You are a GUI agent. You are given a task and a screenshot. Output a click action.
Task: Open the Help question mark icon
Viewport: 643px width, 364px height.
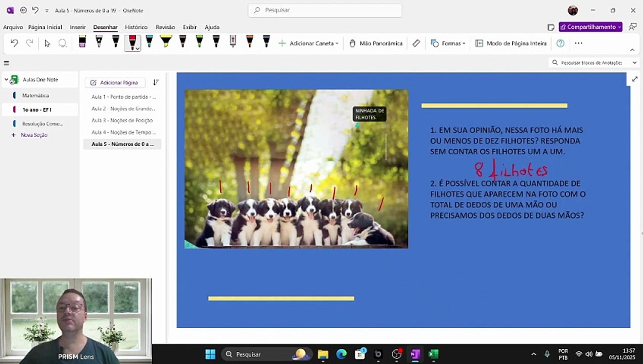[560, 43]
